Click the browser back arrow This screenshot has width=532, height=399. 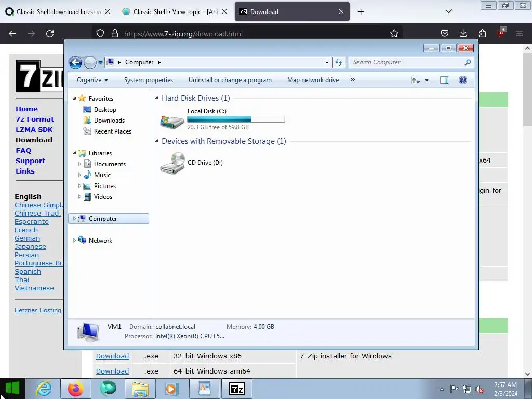coord(12,34)
